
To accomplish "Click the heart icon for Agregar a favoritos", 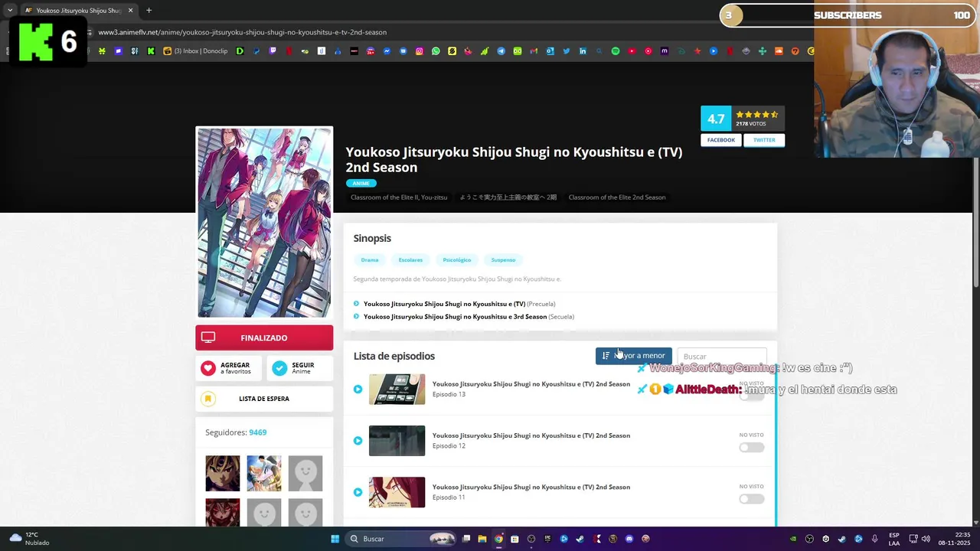I will pos(208,368).
